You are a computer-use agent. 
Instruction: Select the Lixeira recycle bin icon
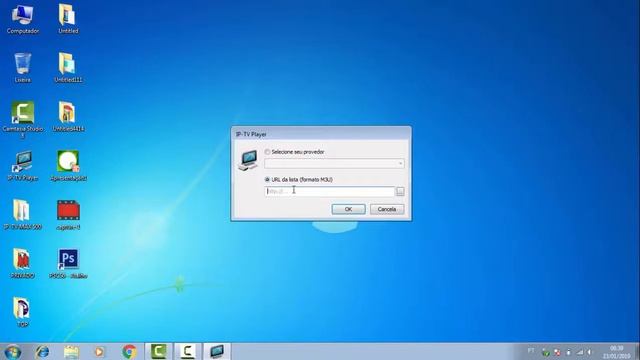[22, 68]
